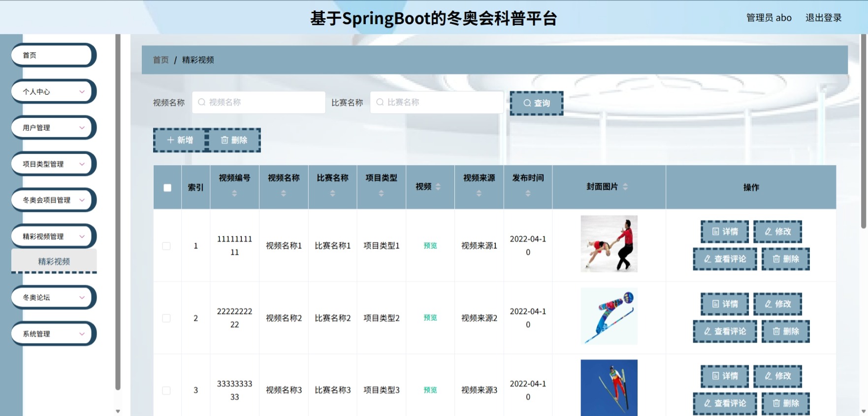Check the row 3 checkbox for 视频名称3
Viewport: 868px width, 416px height.
[x=166, y=390]
